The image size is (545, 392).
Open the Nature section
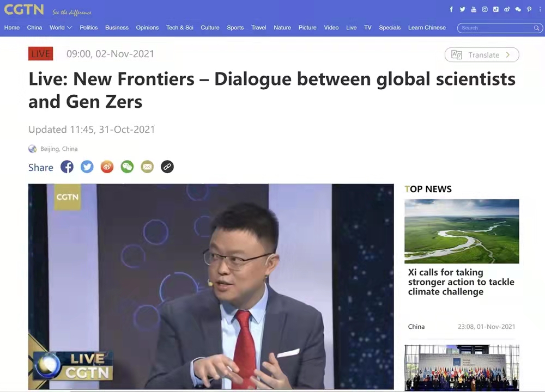click(x=282, y=28)
